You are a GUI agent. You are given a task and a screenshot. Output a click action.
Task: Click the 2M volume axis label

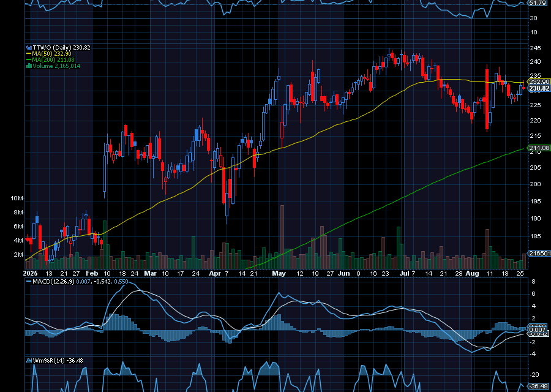[x=18, y=255]
